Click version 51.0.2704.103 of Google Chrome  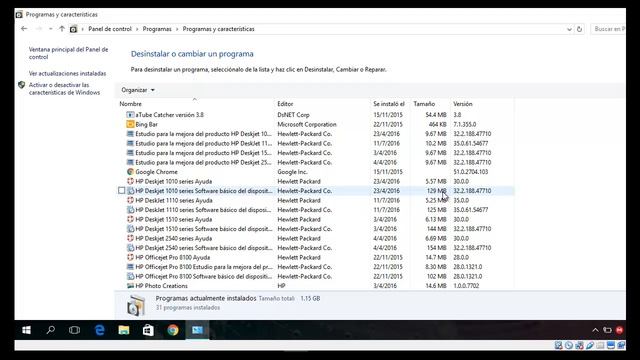[x=471, y=172]
